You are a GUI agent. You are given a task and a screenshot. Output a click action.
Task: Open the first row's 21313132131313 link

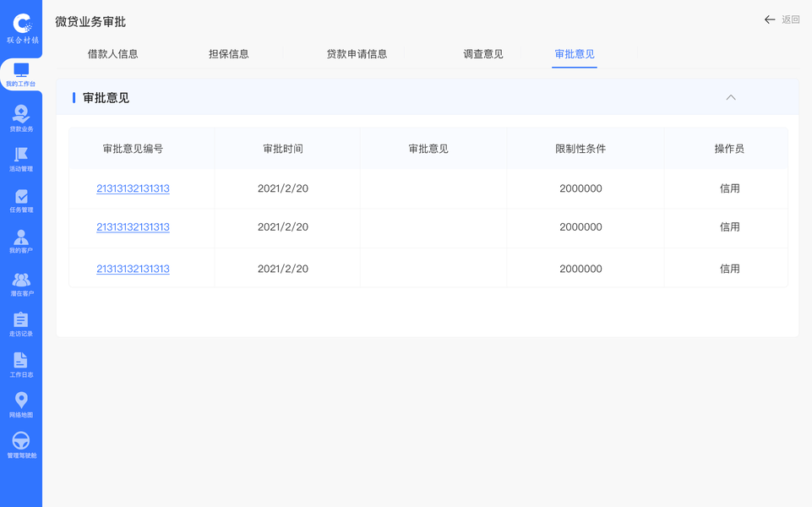[134, 188]
